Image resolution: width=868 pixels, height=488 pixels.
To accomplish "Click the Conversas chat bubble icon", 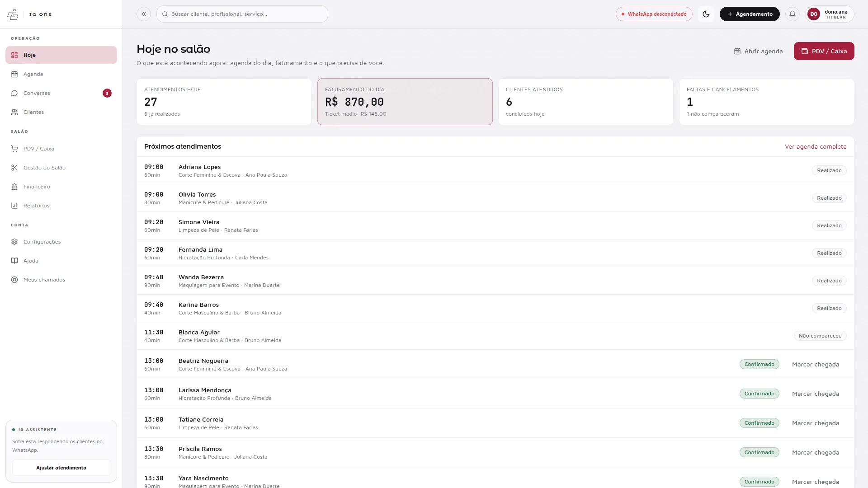I will point(14,93).
